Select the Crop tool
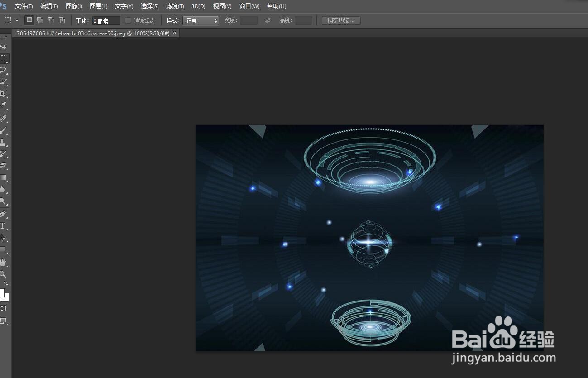The width and height of the screenshot is (588, 378). click(x=4, y=94)
